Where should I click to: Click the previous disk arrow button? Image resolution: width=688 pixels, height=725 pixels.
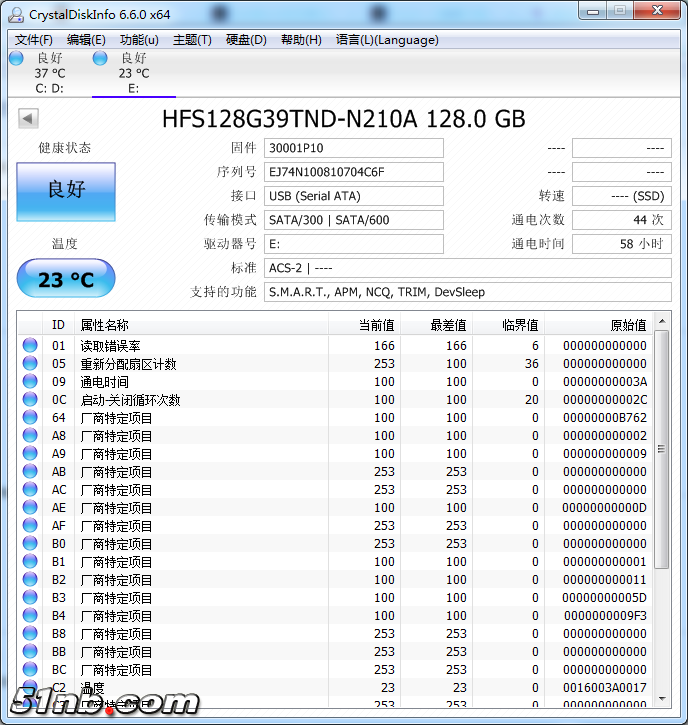tap(28, 119)
